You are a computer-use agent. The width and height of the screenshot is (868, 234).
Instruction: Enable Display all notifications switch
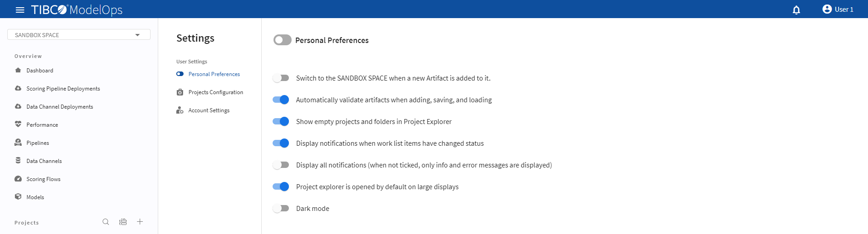click(281, 165)
